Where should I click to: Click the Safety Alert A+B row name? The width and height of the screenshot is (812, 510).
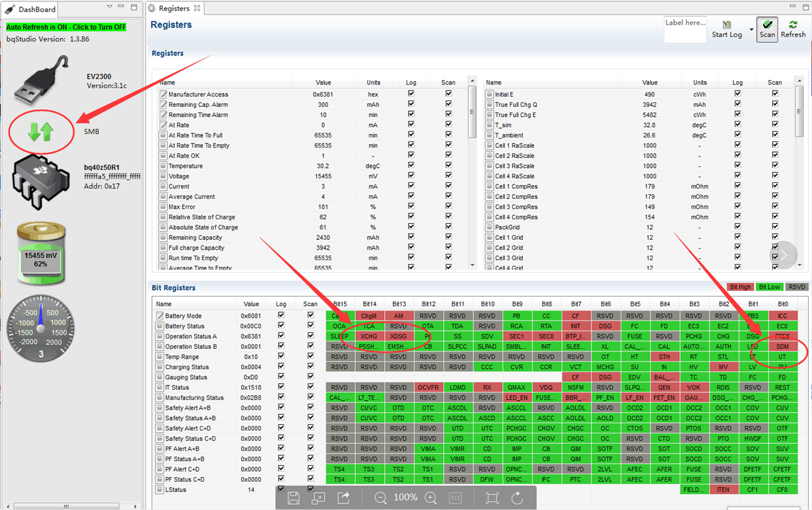192,408
